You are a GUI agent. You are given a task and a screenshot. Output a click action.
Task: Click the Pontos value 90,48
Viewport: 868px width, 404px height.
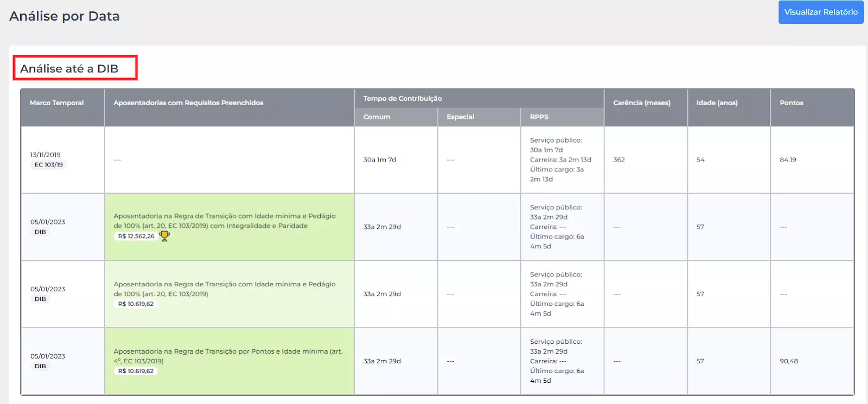click(x=789, y=361)
